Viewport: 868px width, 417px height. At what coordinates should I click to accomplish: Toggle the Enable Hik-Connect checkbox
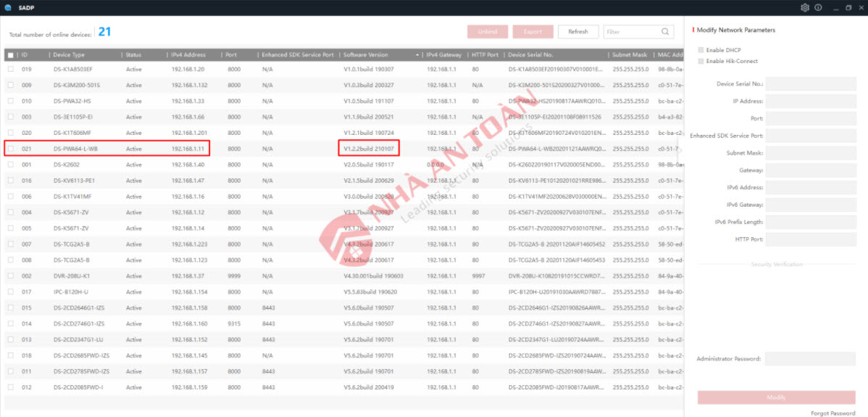(701, 62)
